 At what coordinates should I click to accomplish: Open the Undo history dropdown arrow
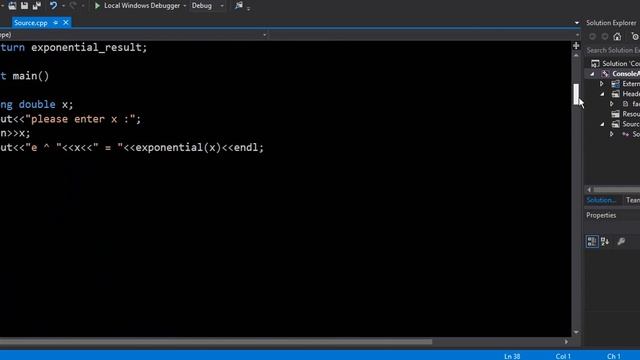(63, 6)
